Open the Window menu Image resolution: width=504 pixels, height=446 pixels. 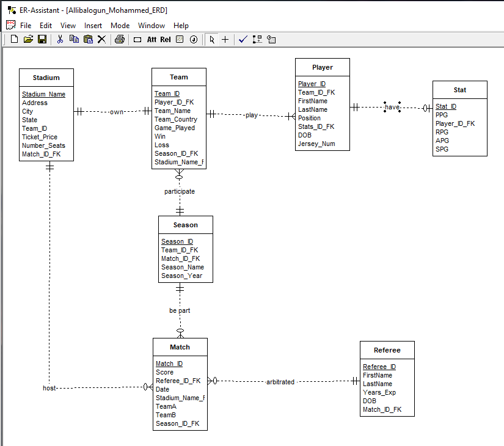tap(152, 26)
